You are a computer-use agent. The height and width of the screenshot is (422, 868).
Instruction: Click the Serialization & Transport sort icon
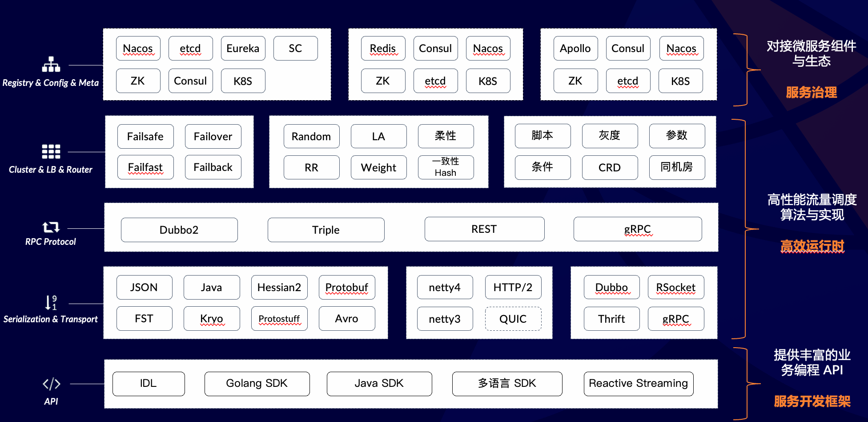(x=51, y=303)
